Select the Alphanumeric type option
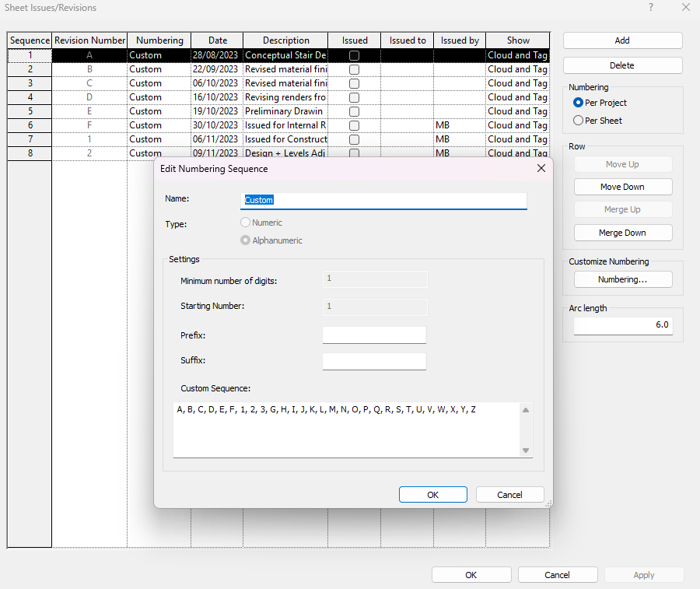 coord(245,240)
